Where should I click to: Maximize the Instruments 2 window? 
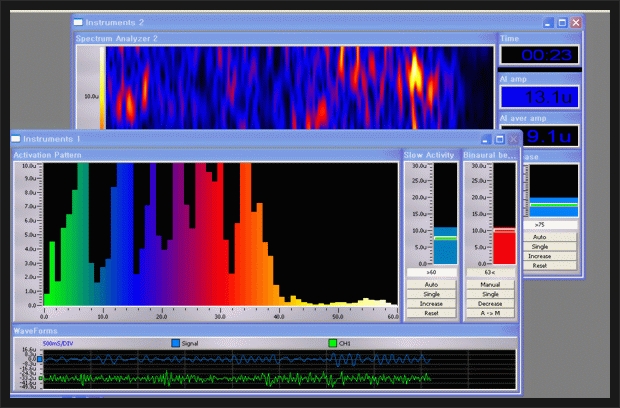[x=562, y=23]
